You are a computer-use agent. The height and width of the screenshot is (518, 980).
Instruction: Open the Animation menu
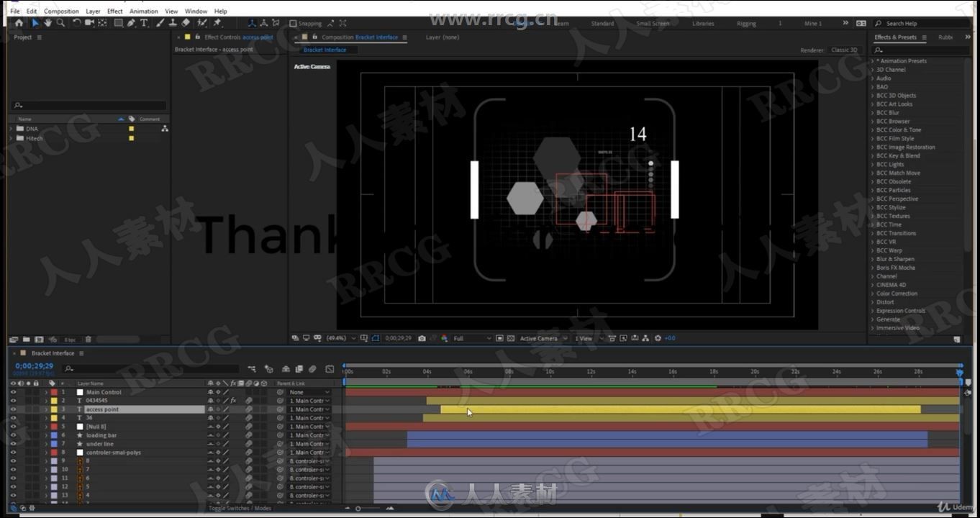[x=144, y=12]
